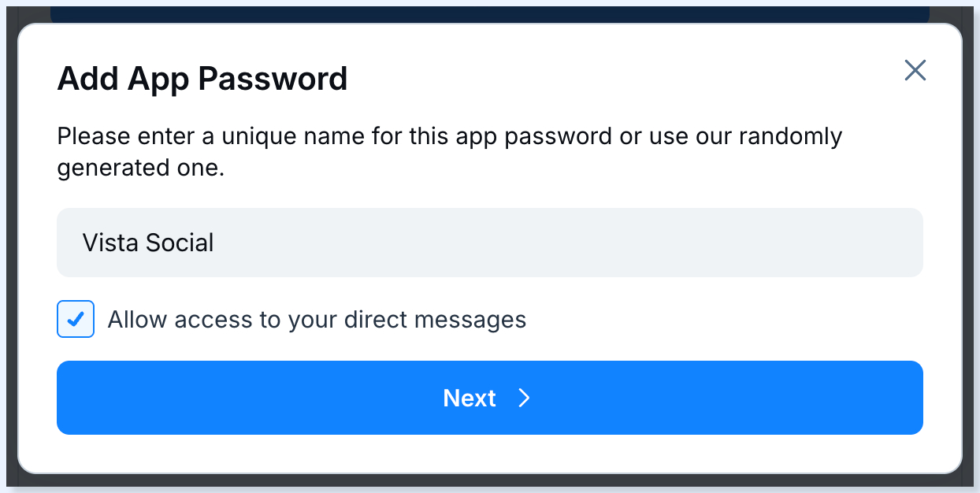The width and height of the screenshot is (980, 493).
Task: Click the left edge of Next button
Action: [x=71, y=398]
